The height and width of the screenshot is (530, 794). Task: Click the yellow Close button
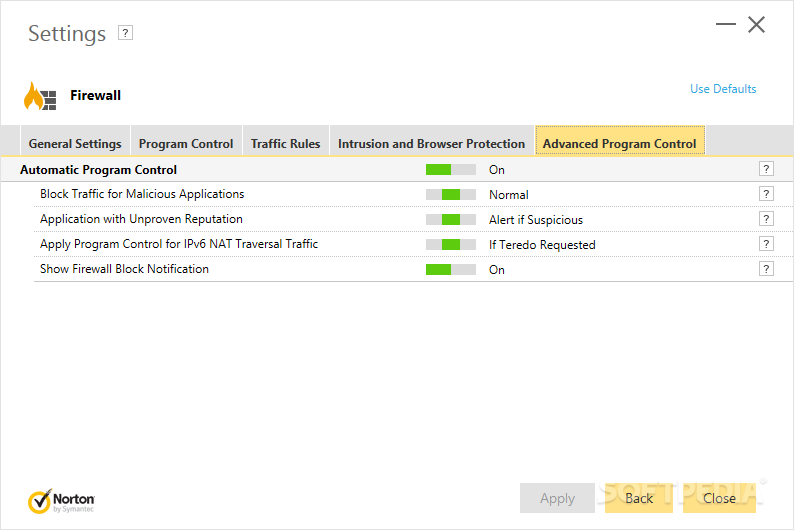pos(719,498)
